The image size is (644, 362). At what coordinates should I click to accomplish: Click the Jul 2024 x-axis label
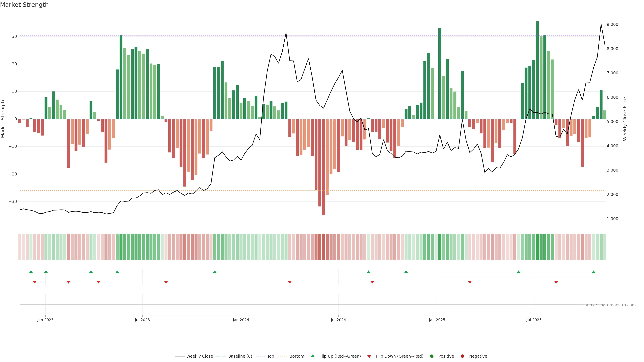(x=338, y=320)
